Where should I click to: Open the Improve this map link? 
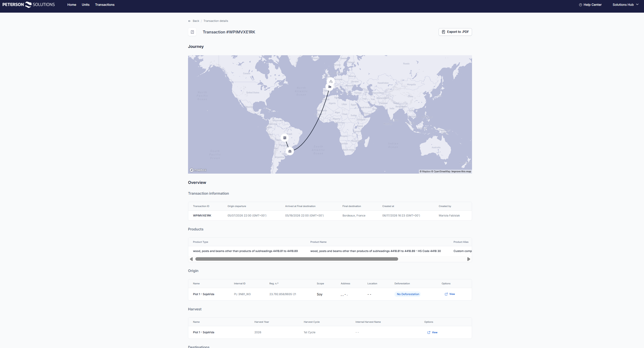(461, 172)
